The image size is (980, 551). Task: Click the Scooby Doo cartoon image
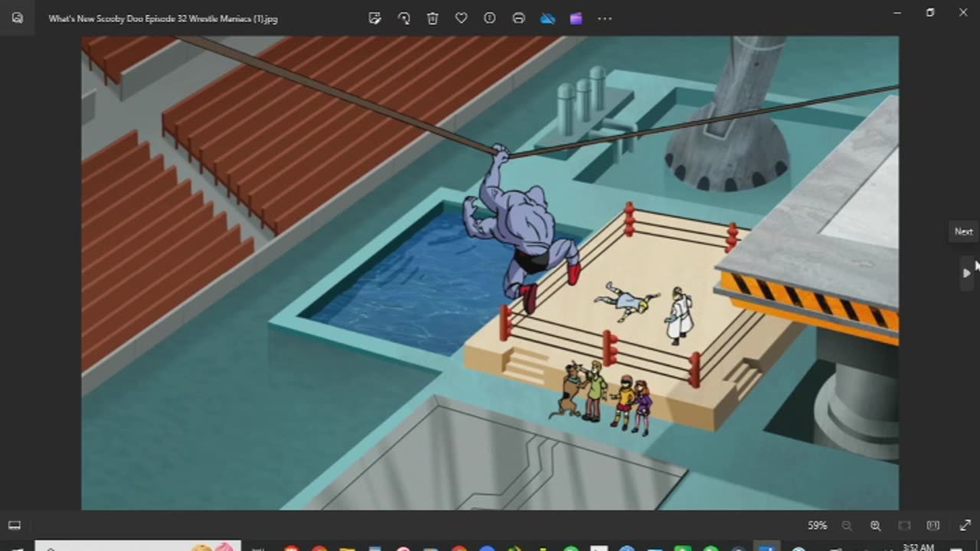(x=490, y=272)
